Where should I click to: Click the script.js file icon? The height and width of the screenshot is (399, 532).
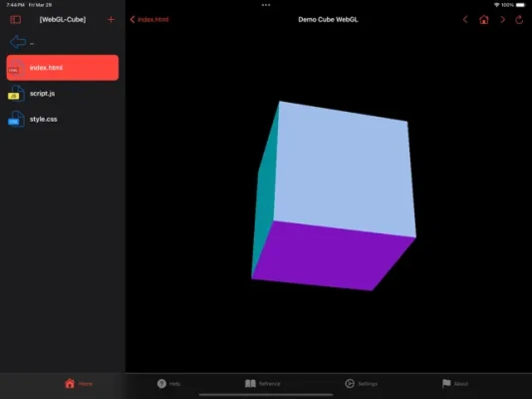click(16, 94)
